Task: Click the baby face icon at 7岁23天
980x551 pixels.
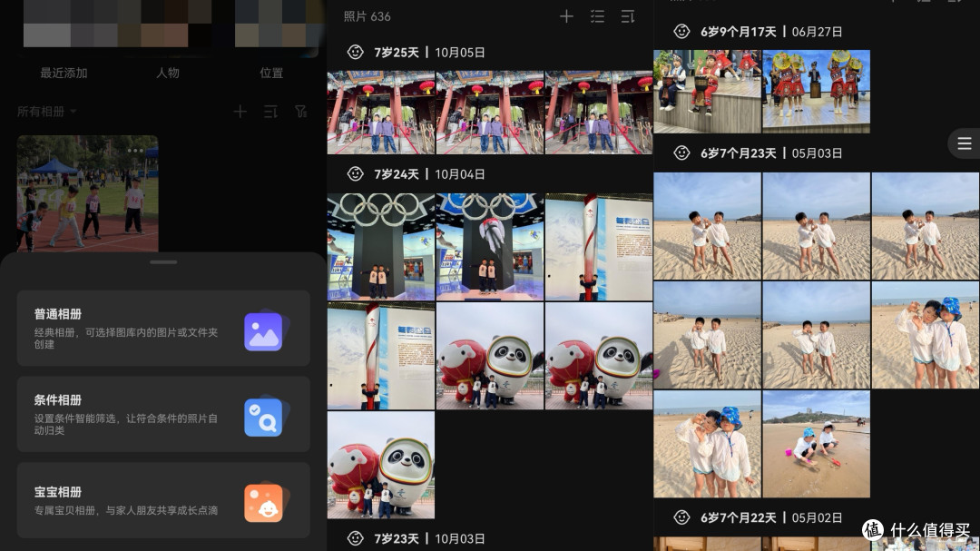Action: tap(356, 538)
